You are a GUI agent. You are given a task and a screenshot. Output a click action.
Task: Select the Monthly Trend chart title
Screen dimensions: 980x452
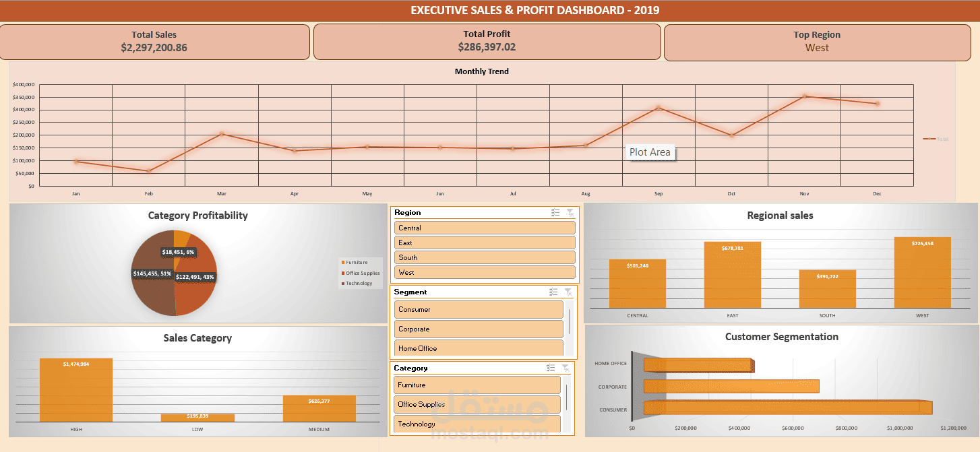(482, 71)
